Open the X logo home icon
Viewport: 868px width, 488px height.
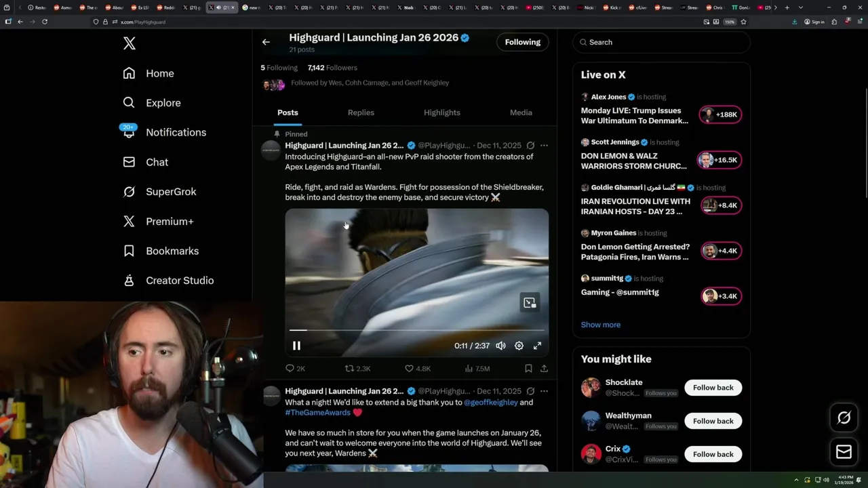pos(130,44)
